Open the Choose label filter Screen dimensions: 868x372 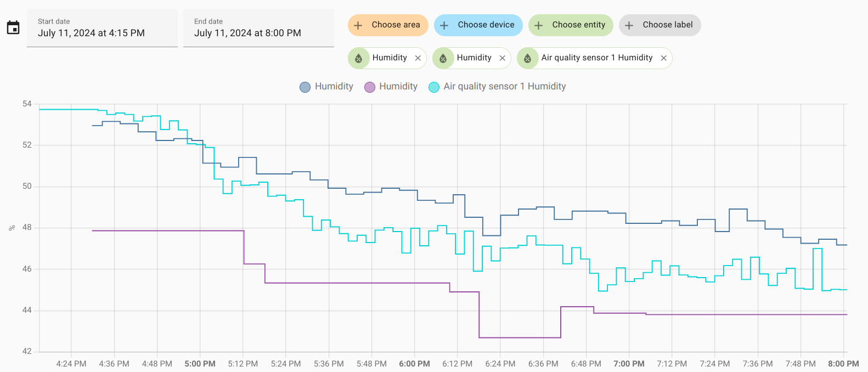[660, 25]
